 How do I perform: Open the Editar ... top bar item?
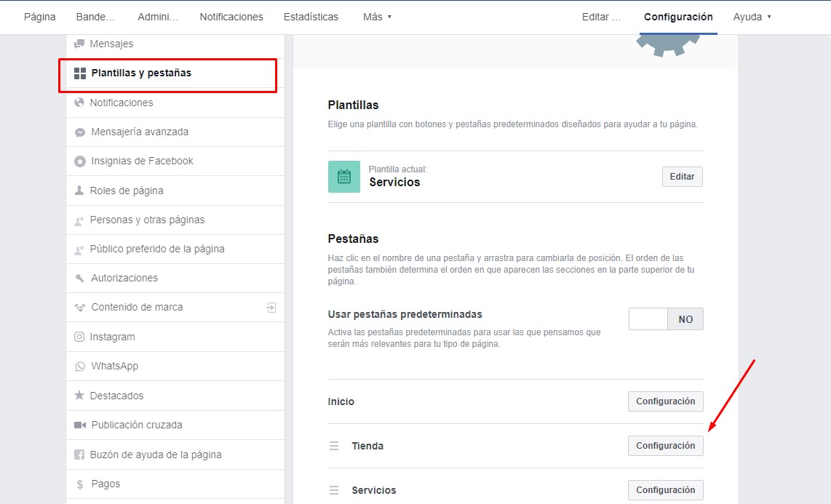[x=602, y=17]
